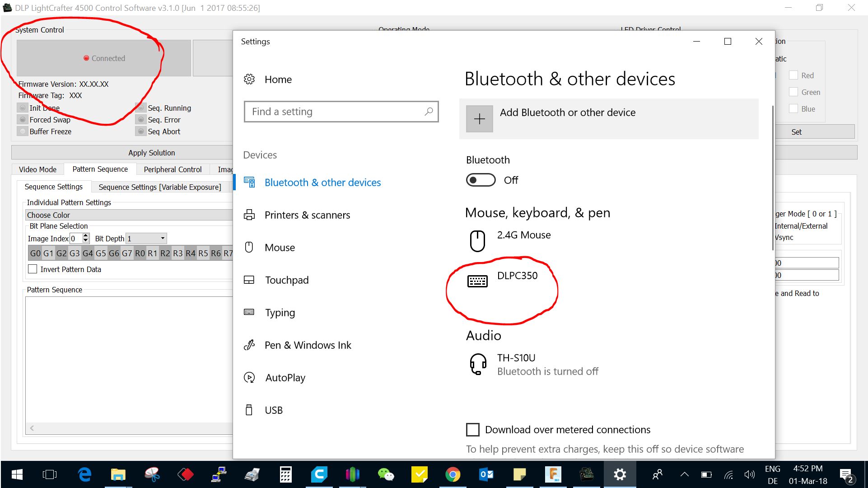This screenshot has height=488, width=868.
Task: Open Sticky Notes from the taskbar
Action: 519,474
